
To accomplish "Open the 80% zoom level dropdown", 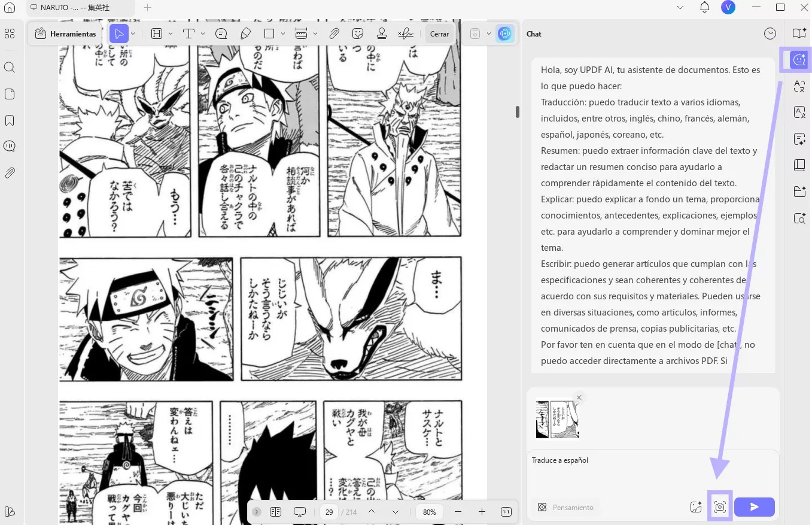I will [429, 512].
